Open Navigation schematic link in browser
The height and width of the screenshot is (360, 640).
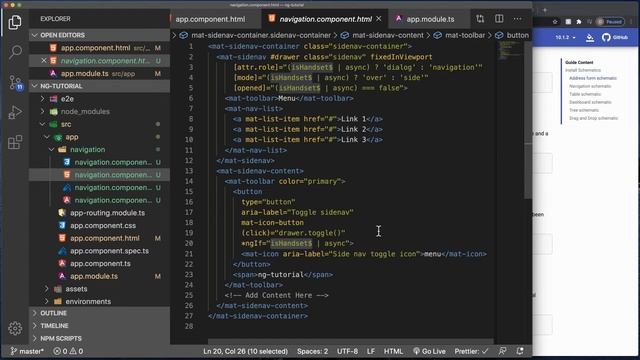point(590,86)
